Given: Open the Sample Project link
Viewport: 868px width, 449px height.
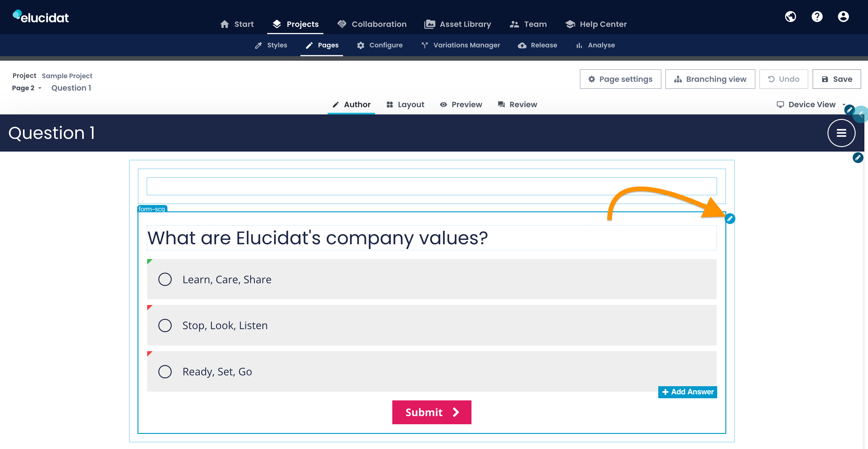Looking at the screenshot, I should tap(67, 76).
